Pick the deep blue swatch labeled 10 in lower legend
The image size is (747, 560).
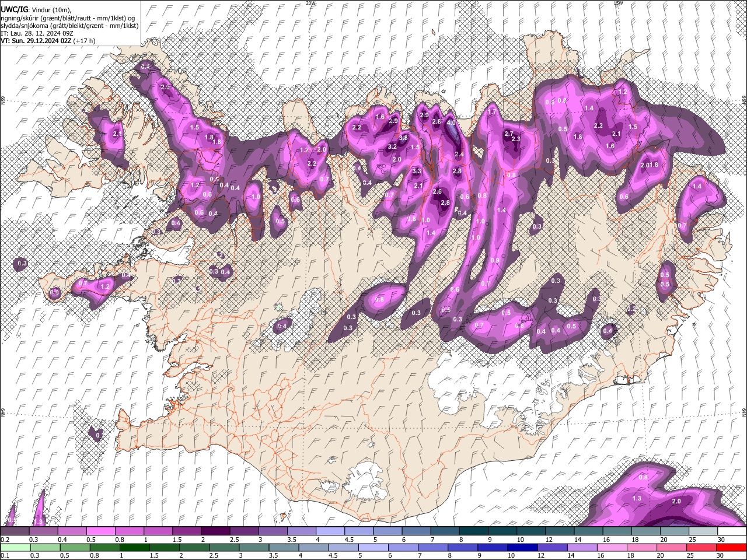click(x=523, y=547)
